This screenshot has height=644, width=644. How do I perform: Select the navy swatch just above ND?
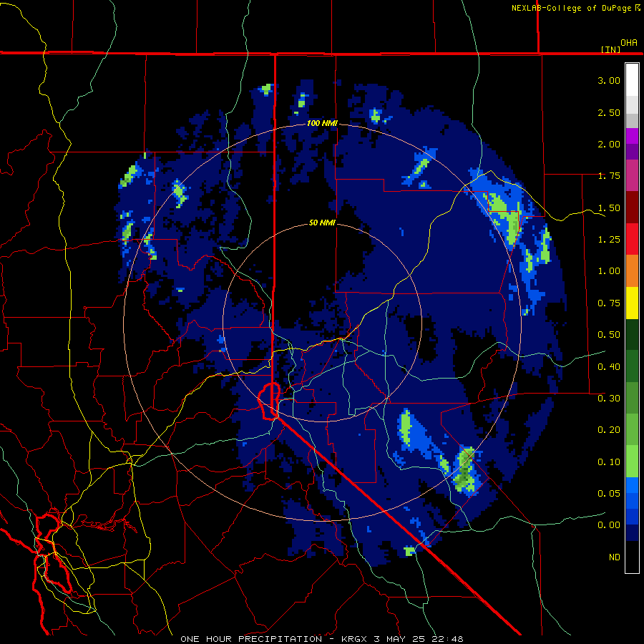tap(632, 533)
